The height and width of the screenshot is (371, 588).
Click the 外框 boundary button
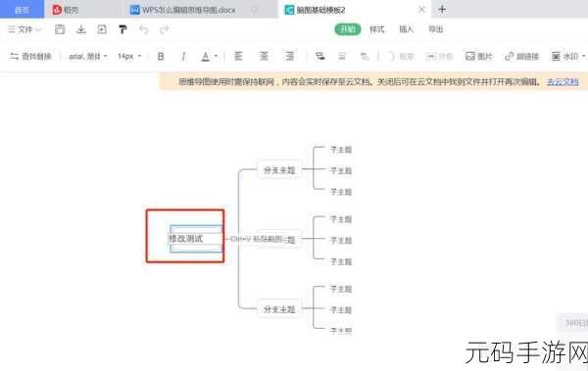click(x=439, y=56)
